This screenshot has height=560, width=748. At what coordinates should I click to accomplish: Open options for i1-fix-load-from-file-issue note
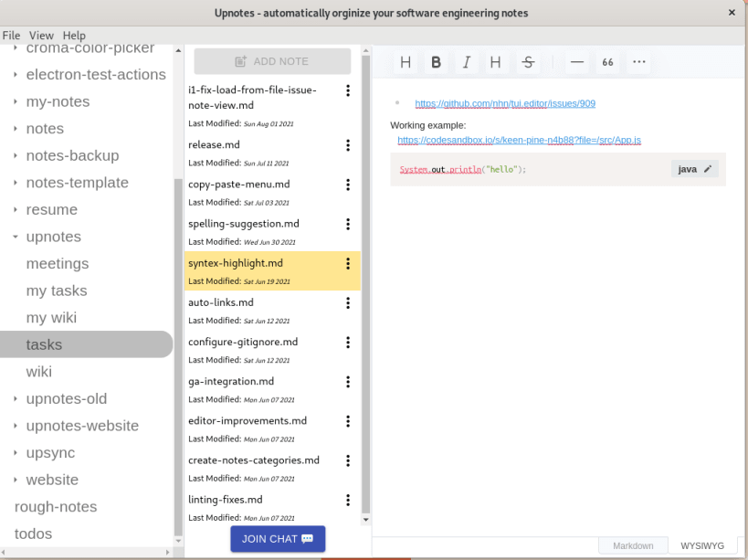tap(348, 90)
